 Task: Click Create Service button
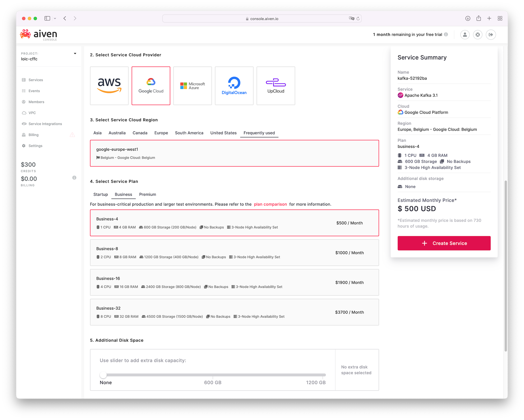click(444, 243)
